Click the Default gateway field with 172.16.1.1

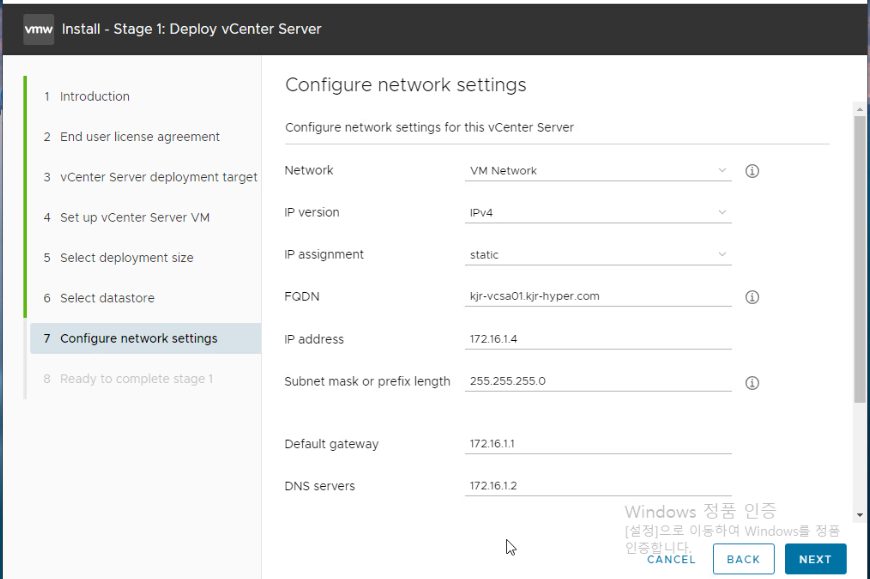[598, 444]
